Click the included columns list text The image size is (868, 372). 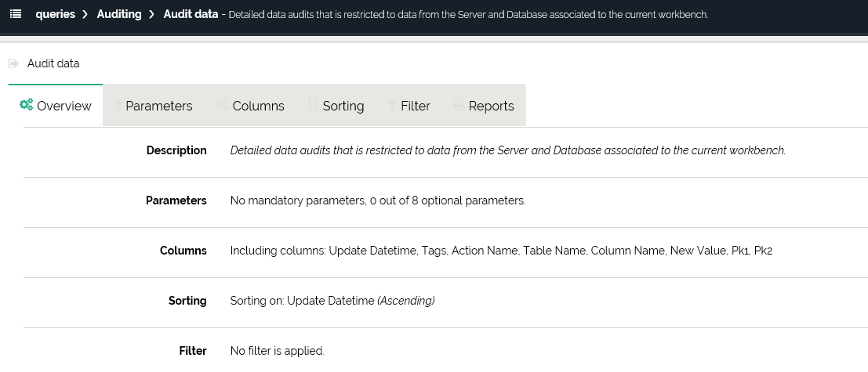[502, 251]
